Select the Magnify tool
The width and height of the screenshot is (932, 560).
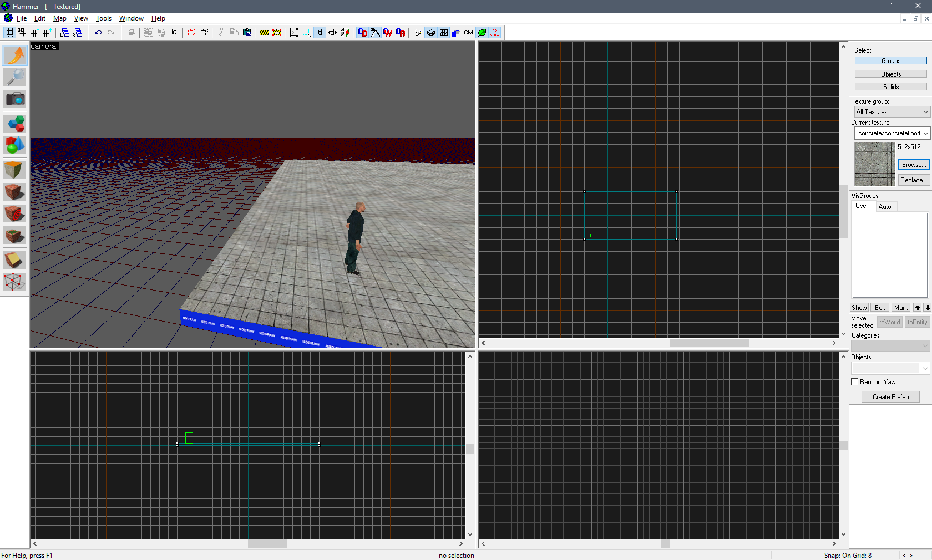(x=15, y=77)
